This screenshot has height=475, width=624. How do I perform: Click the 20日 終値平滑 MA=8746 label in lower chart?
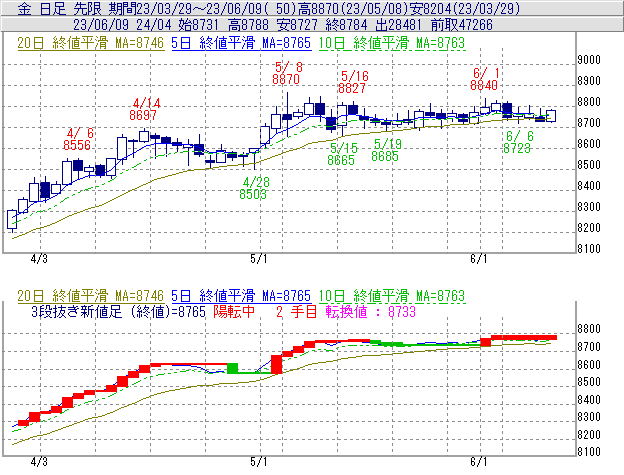coord(90,296)
